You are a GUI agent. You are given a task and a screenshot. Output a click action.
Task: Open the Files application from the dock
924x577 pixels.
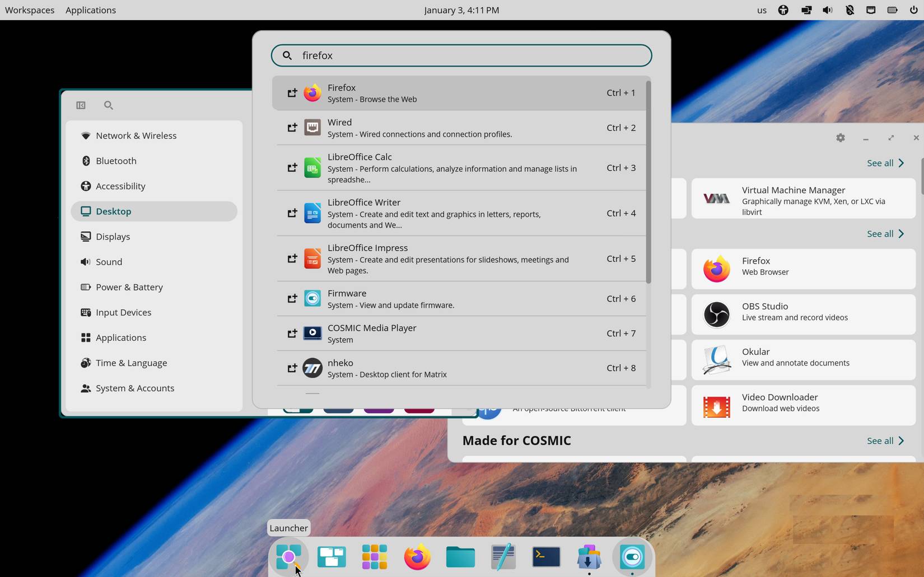459,557
